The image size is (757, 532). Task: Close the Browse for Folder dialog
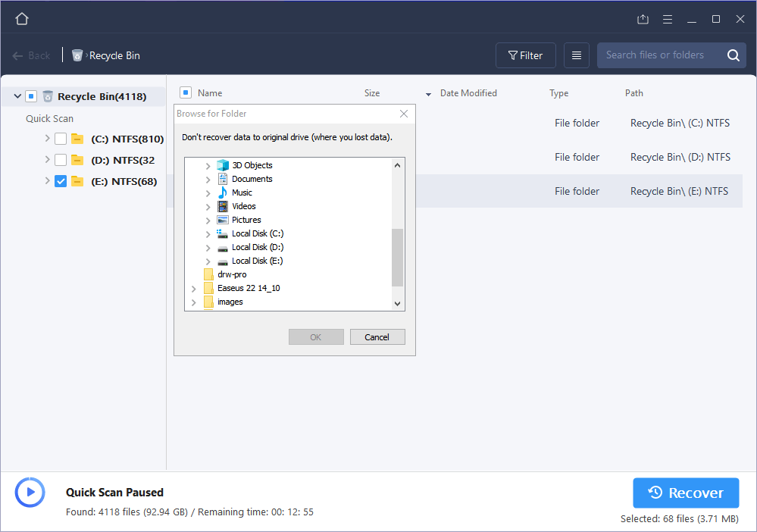pyautogui.click(x=404, y=114)
